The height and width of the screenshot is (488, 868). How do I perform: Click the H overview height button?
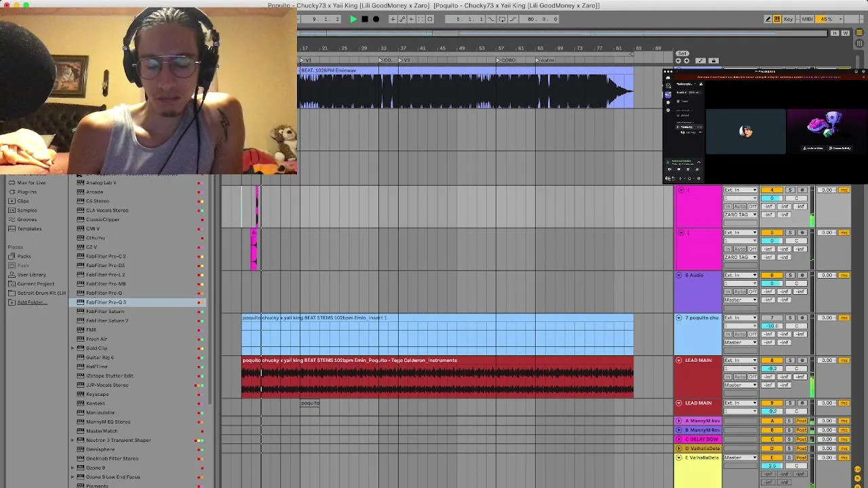coord(835,33)
